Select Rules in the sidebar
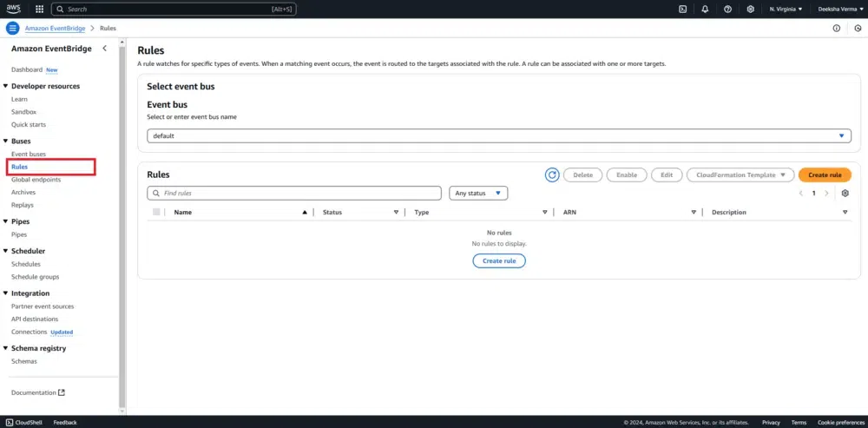The width and height of the screenshot is (868, 428). coord(19,167)
